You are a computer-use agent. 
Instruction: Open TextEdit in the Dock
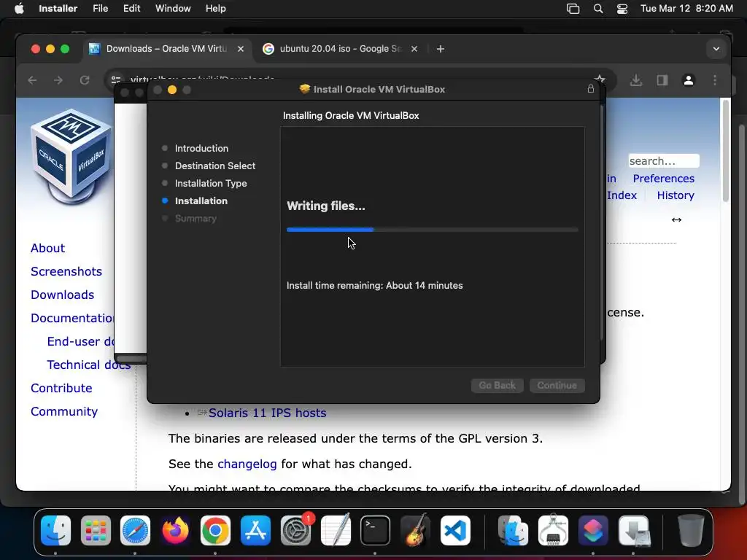tap(336, 530)
